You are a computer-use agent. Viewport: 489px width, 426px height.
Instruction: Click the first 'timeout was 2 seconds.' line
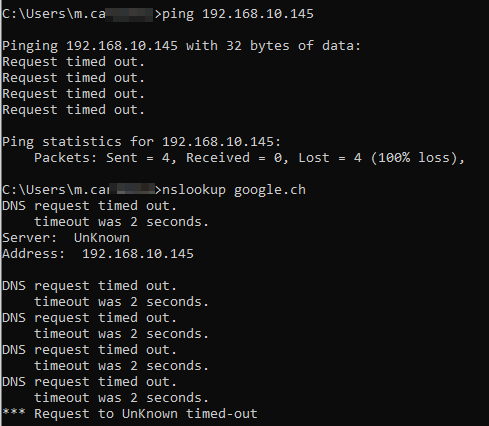(121, 222)
